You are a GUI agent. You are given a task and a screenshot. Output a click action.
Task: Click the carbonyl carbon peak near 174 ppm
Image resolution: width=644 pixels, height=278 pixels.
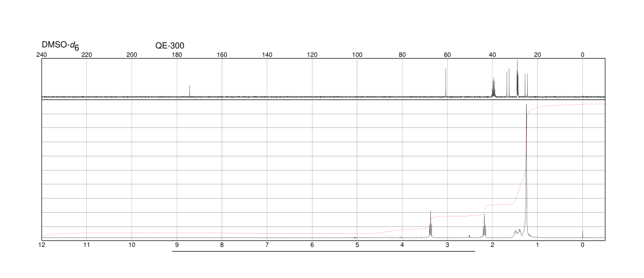189,91
